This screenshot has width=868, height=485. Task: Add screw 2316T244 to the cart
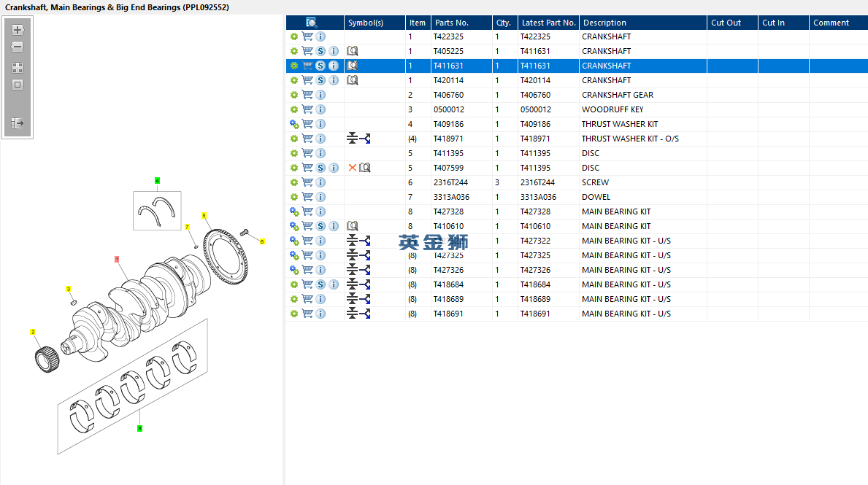307,182
